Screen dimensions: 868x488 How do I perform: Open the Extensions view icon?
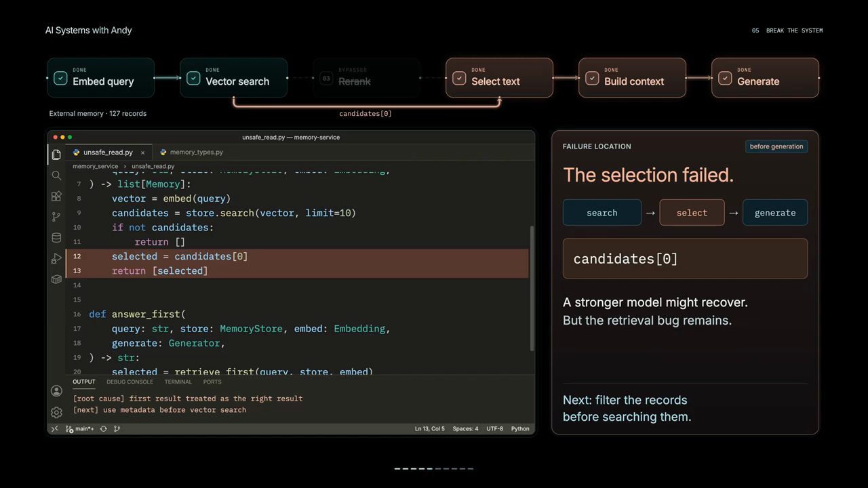(x=56, y=196)
